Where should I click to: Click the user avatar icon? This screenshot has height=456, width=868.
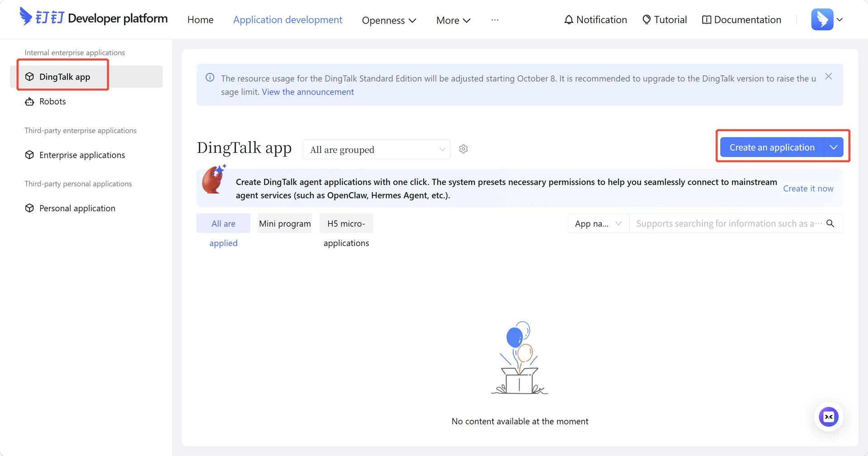822,19
